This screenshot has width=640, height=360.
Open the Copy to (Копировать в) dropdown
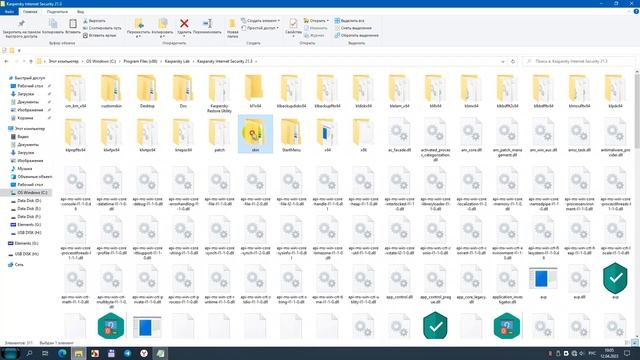coord(162,29)
